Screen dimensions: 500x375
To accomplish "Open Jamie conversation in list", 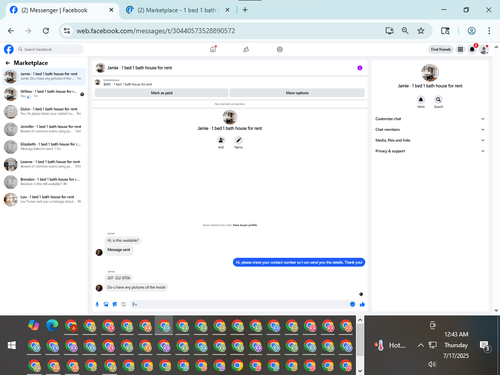I will pos(44,76).
